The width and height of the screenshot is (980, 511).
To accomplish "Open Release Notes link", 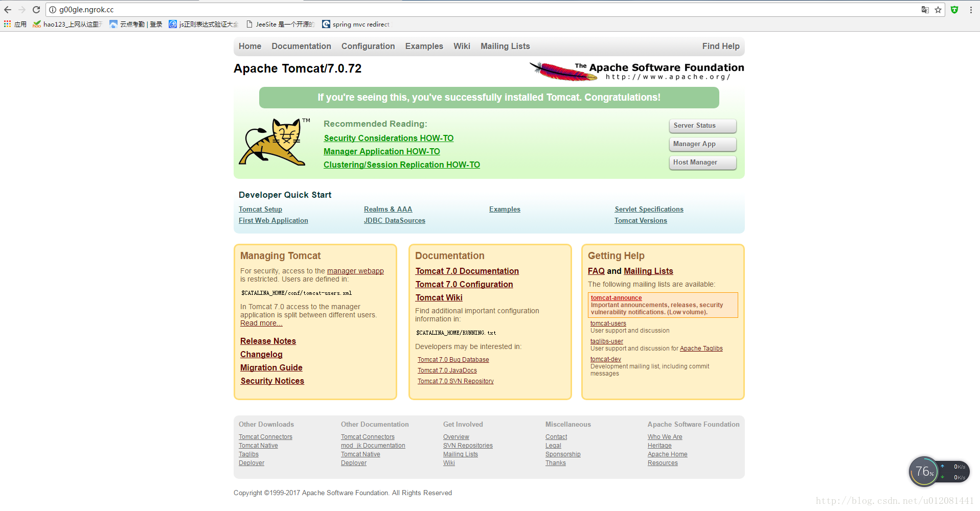I will [x=268, y=341].
